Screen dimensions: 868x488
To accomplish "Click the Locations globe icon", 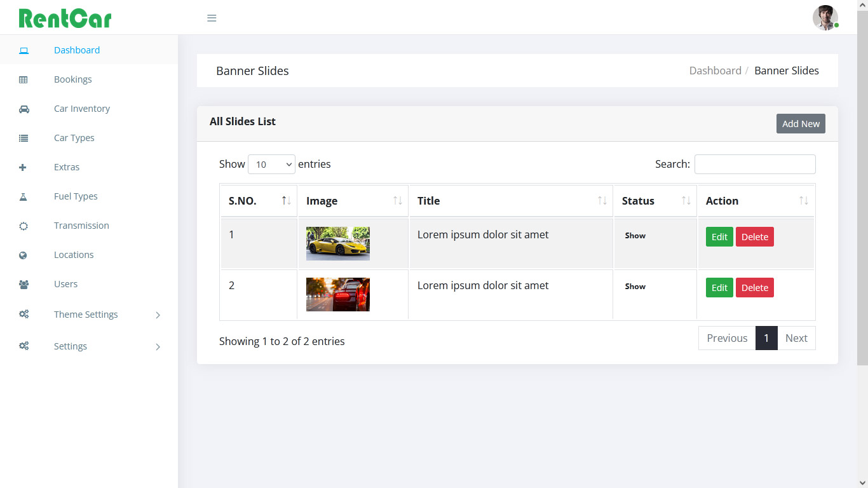I will 24,254.
